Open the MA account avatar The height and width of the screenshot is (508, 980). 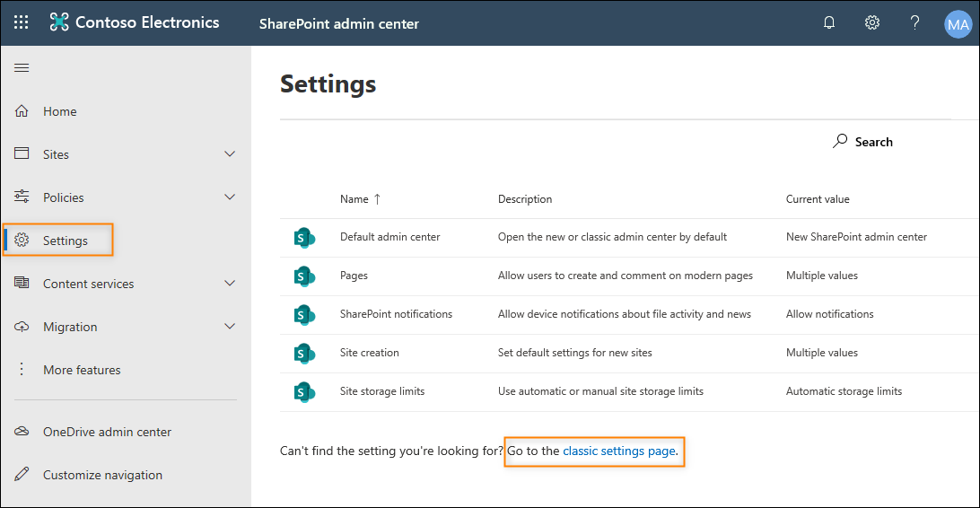click(958, 24)
